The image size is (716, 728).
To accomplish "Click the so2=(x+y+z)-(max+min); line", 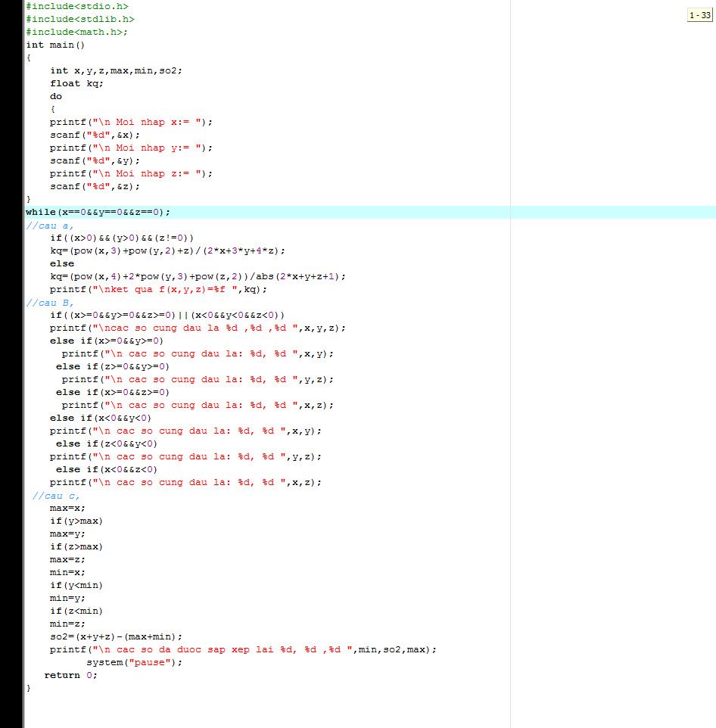I will pyautogui.click(x=116, y=637).
